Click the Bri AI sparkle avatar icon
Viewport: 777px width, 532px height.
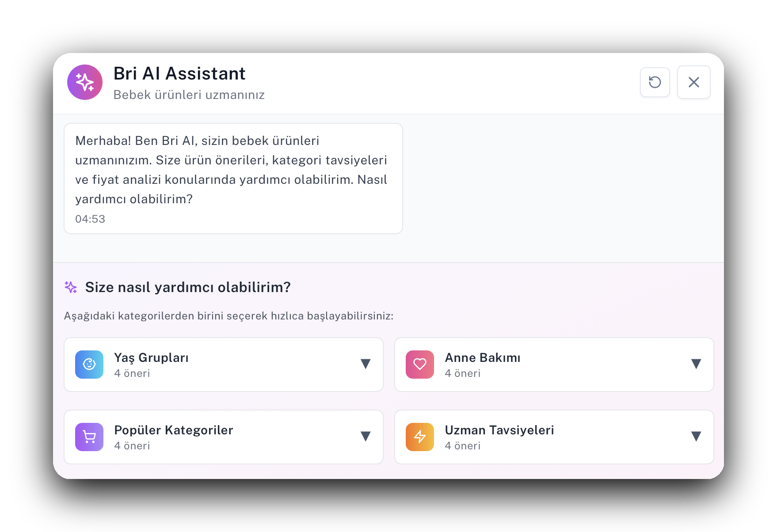[x=85, y=82]
